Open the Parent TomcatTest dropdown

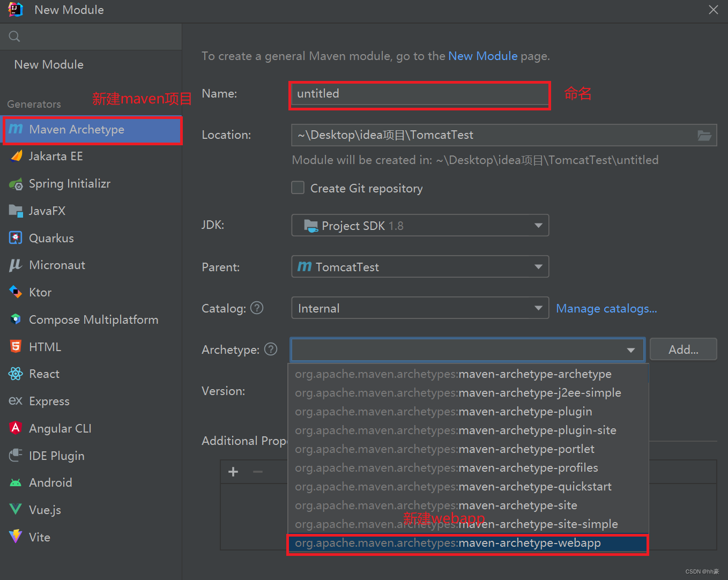420,266
